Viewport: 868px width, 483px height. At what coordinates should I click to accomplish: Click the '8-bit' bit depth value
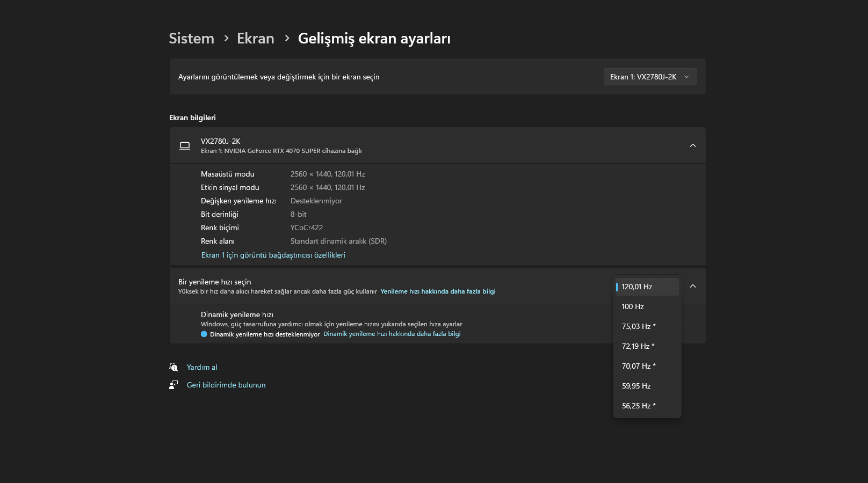coord(299,214)
